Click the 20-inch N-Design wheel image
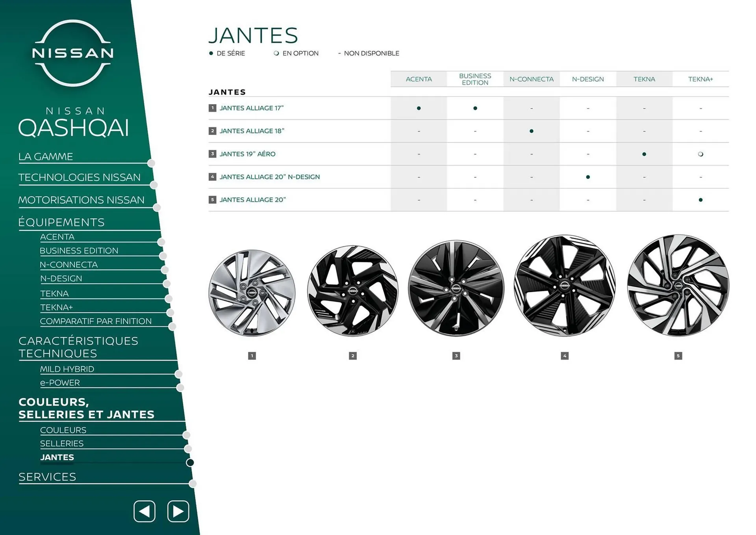The image size is (756, 535). (x=564, y=286)
